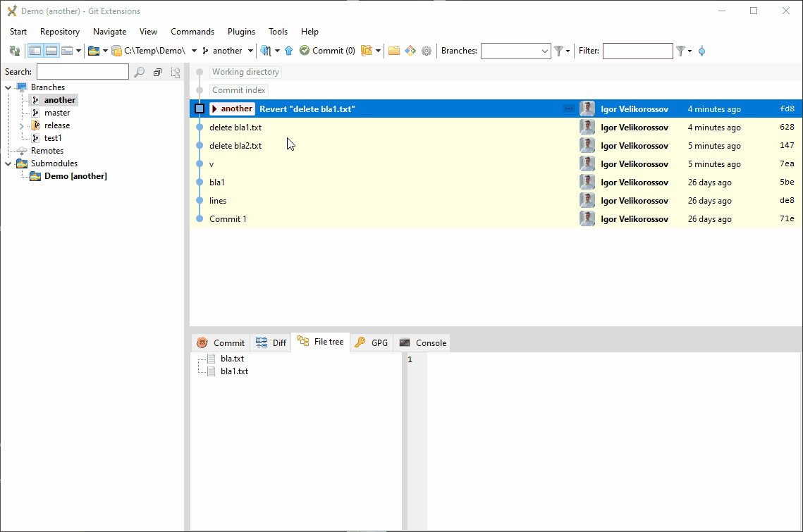The image size is (803, 532).
Task: Collapse the Submodules tree node
Action: coord(8,164)
